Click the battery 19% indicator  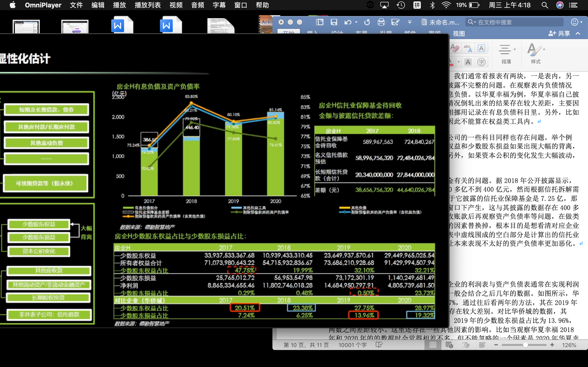468,5
